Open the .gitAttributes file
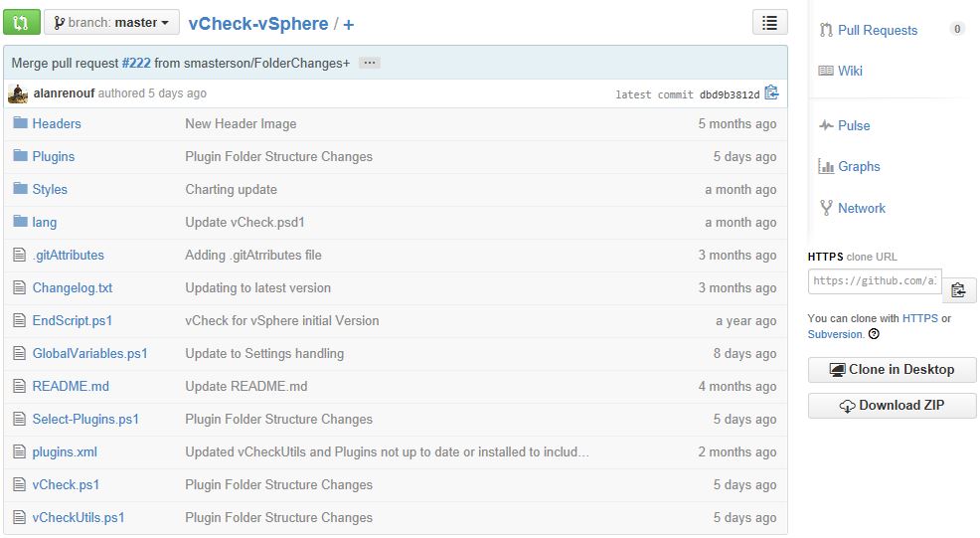Screen dimensions: 980x538 [69, 256]
